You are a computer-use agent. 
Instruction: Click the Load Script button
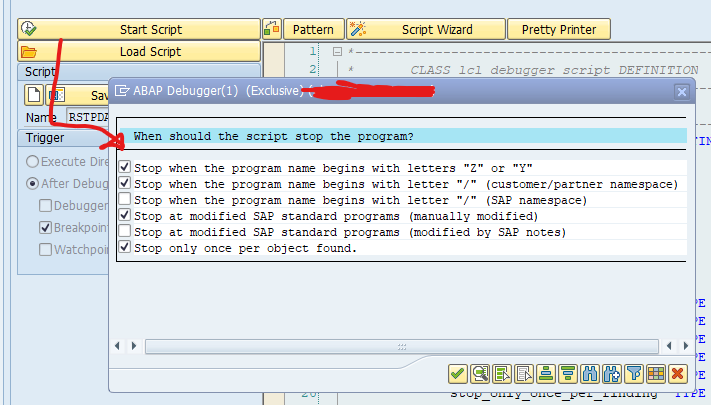point(139,51)
